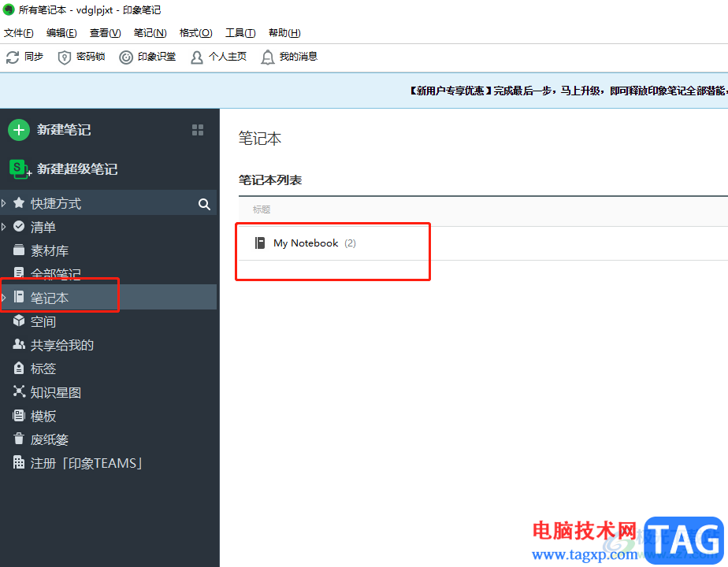Viewport: 728px width, 567px height.
Task: Click the new user upgrade offer banner text
Action: 567,91
